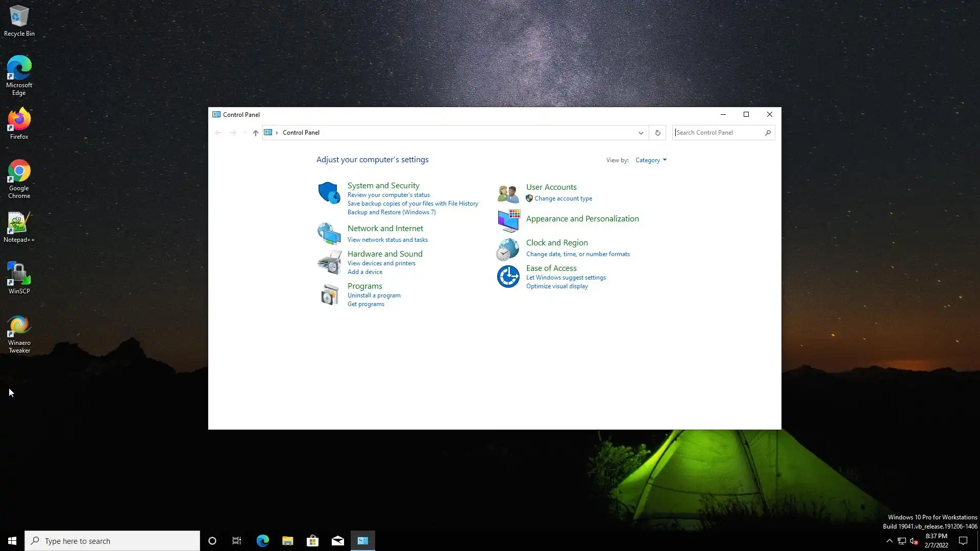
Task: Click the Hardware and Sound printer icon
Action: point(329,262)
